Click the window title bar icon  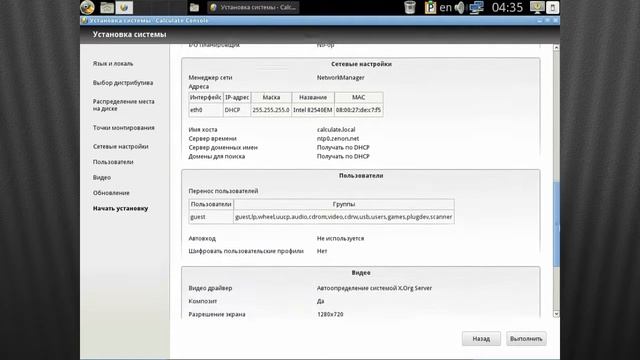(84, 20)
